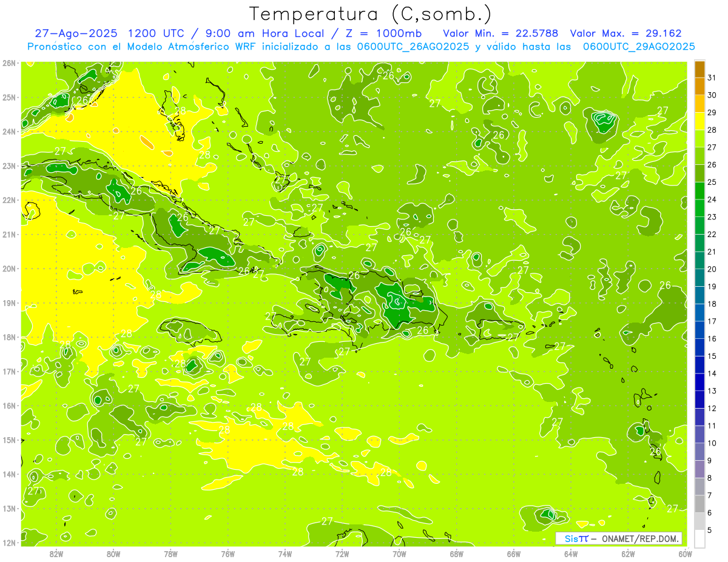Click the '62W' longitude axis label
Image resolution: width=728 pixels, height=562 pixels.
628,553
